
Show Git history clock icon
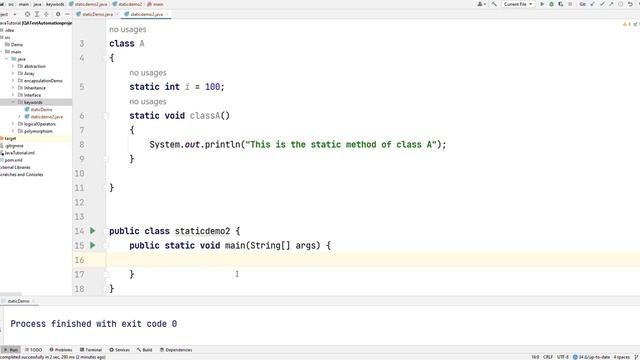[x=620, y=4]
